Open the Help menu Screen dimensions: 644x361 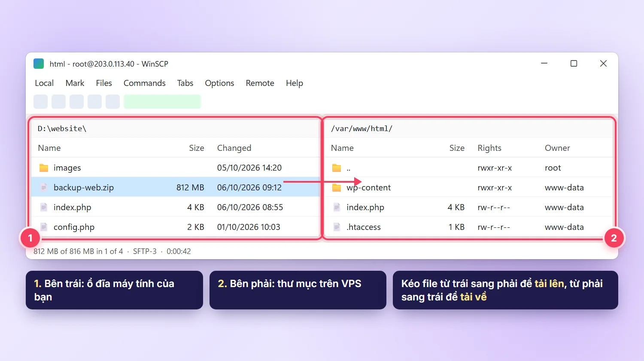[295, 83]
